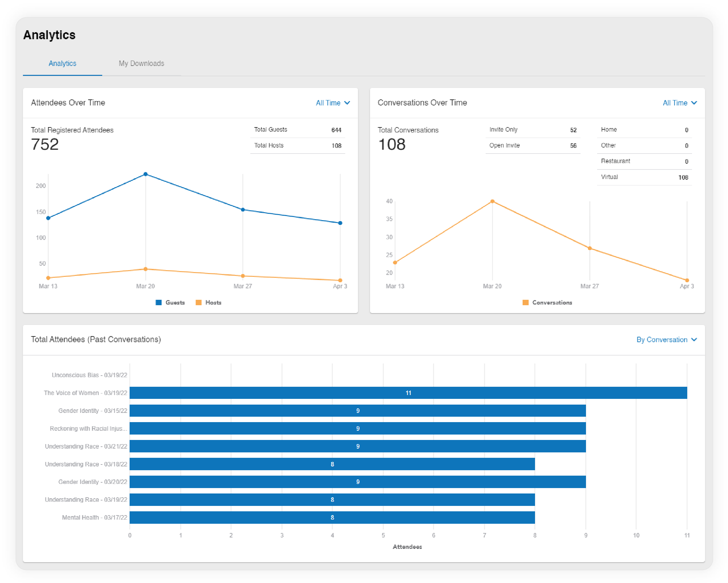Open the My Downloads tab
This screenshot has height=583, width=728.
tap(141, 63)
